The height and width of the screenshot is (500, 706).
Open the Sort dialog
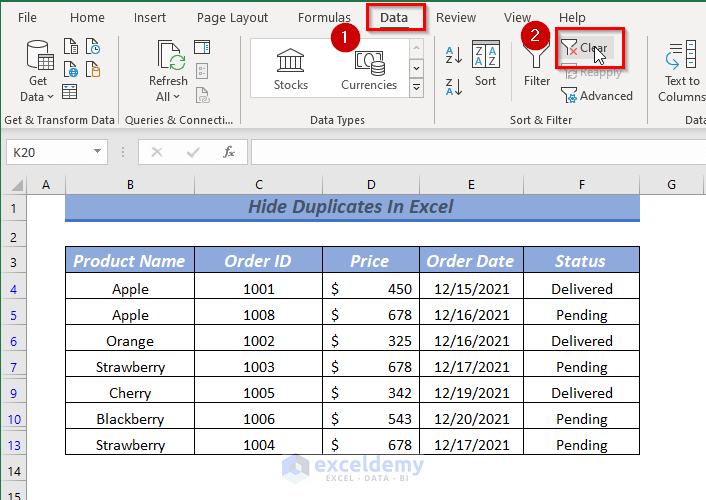coord(485,63)
